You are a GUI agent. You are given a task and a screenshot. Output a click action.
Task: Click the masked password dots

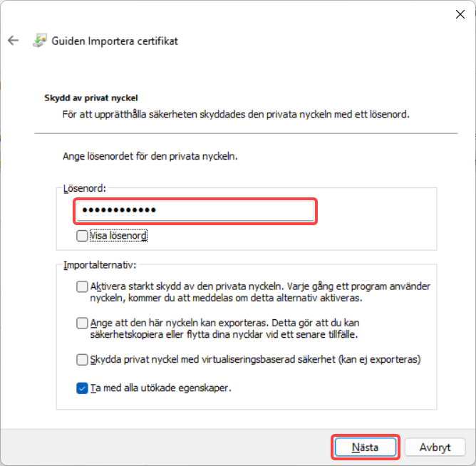tap(119, 210)
